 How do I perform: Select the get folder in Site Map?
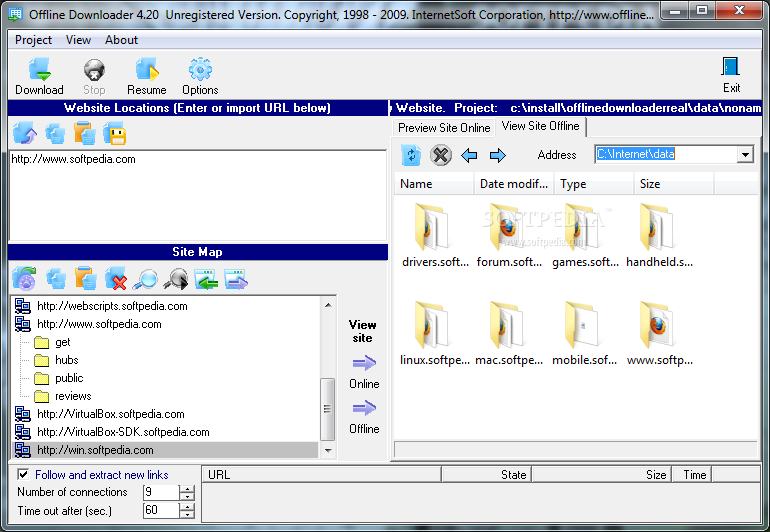point(62,342)
